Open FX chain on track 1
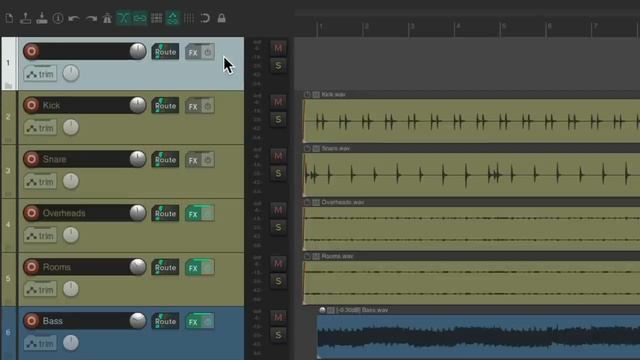640x360 pixels. pos(193,52)
